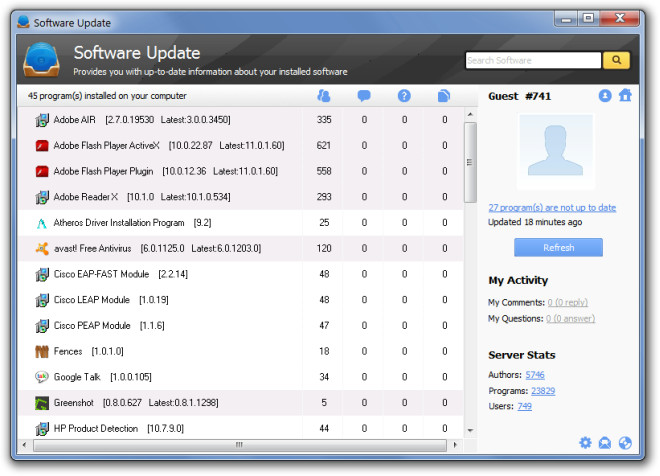This screenshot has height=476, width=660.
Task: Click the yellow search magnifier button
Action: point(616,60)
